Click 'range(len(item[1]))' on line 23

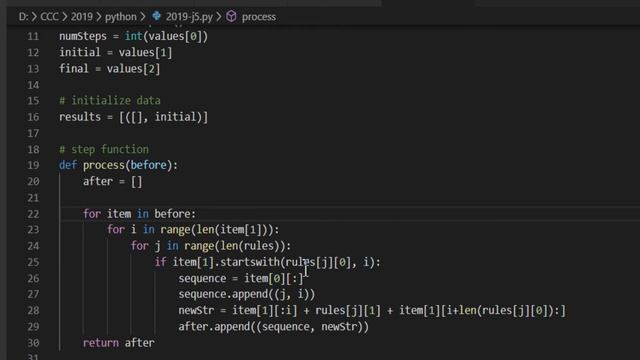[217, 230]
